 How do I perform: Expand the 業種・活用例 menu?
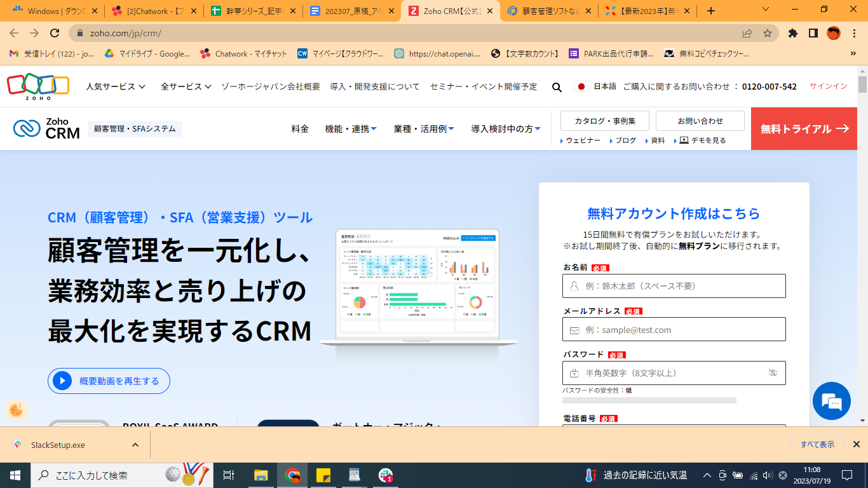pyautogui.click(x=424, y=128)
